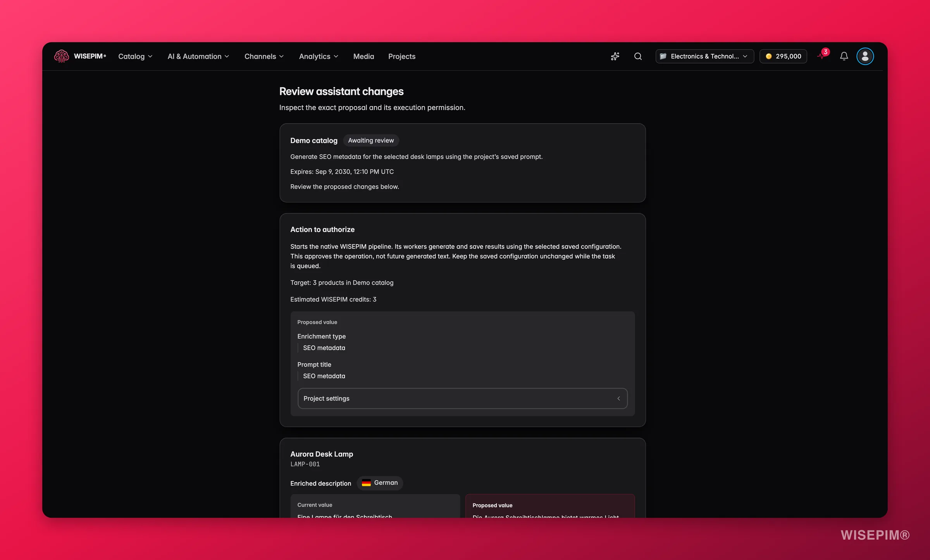The height and width of the screenshot is (560, 930).
Task: Open the AI sparkle assistant icon
Action: tap(615, 56)
